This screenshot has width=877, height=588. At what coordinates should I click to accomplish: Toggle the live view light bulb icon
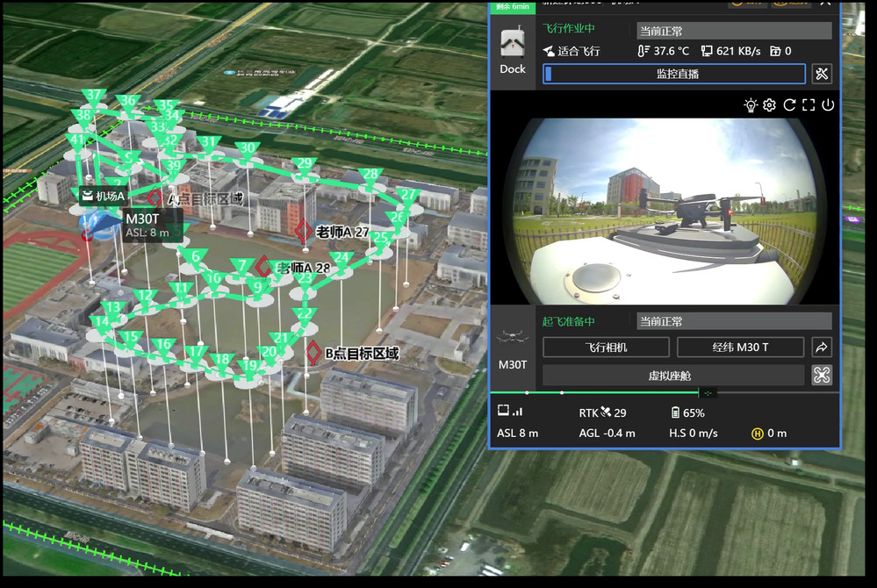point(751,105)
